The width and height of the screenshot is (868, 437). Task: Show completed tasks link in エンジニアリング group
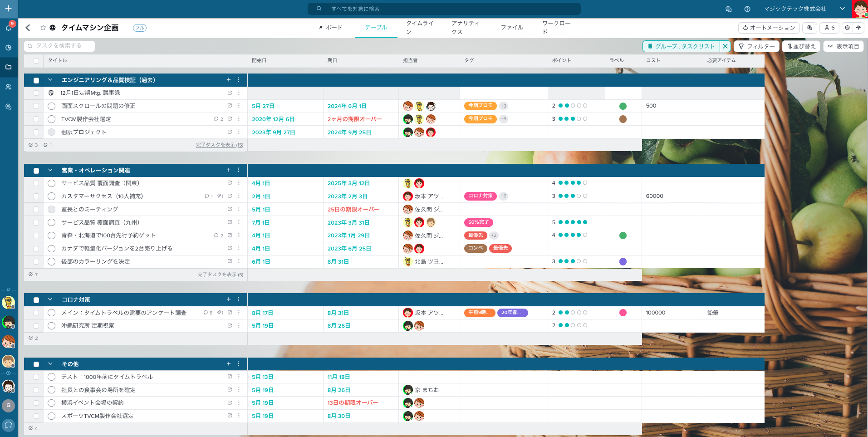click(219, 145)
